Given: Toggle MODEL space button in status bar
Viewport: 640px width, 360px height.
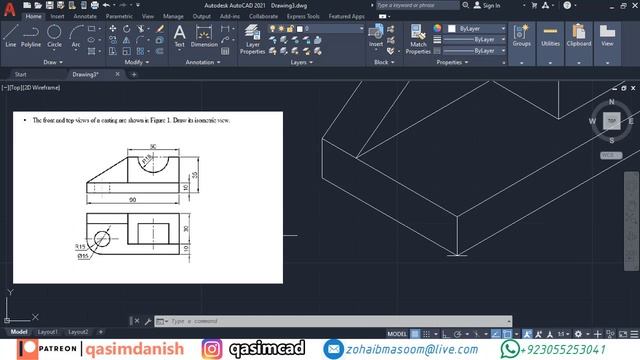Looking at the screenshot, I should click(397, 334).
